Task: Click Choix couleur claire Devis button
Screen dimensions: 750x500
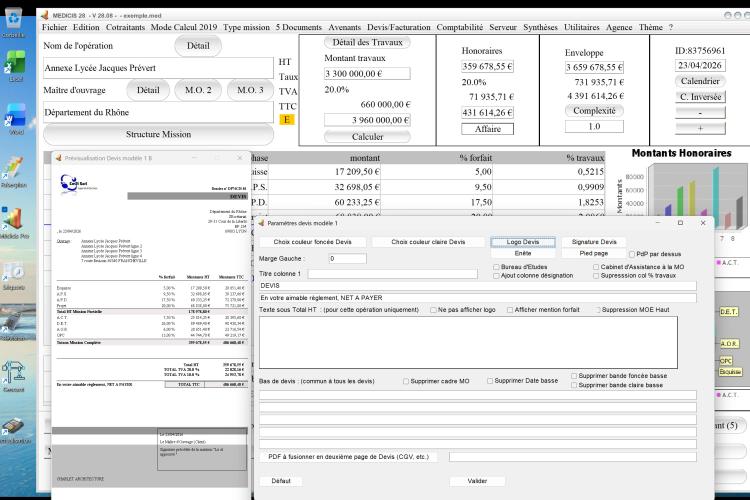Action: (428, 242)
